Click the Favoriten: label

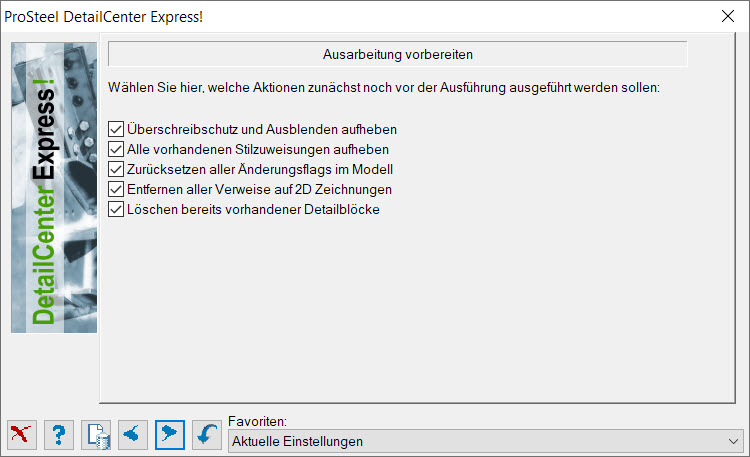257,421
